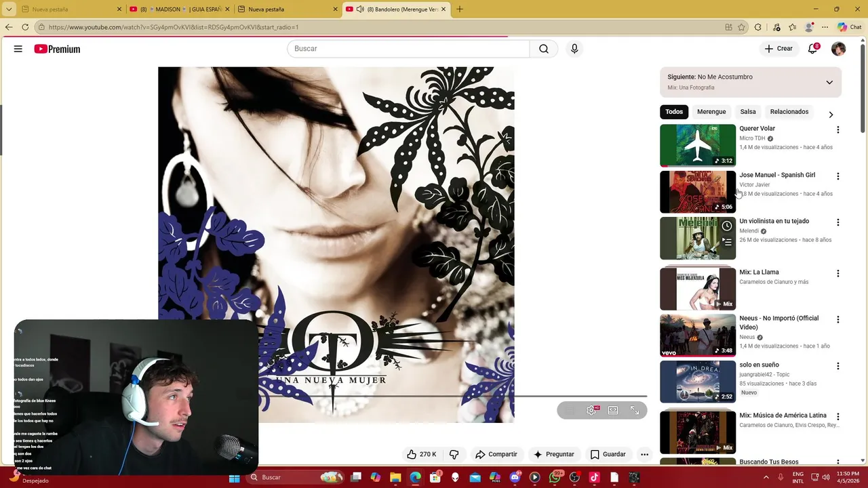
Task: Add Melendi video to queue icon
Action: pos(726,241)
